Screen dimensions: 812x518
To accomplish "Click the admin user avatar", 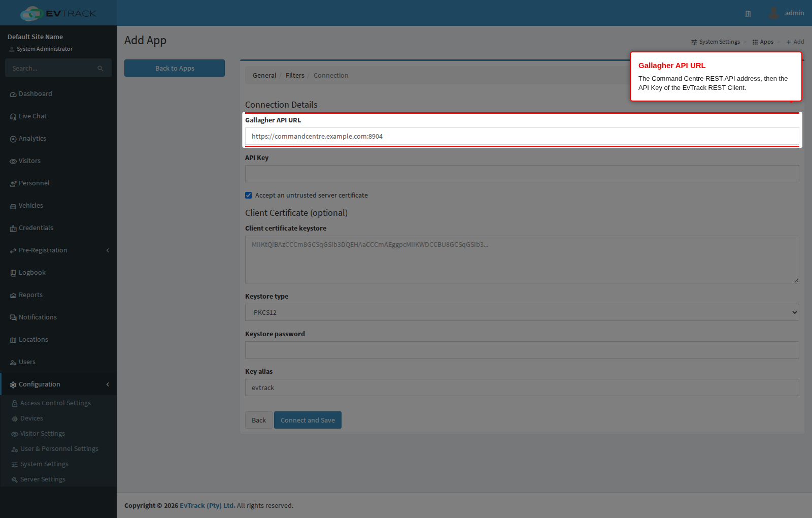I will (x=773, y=13).
